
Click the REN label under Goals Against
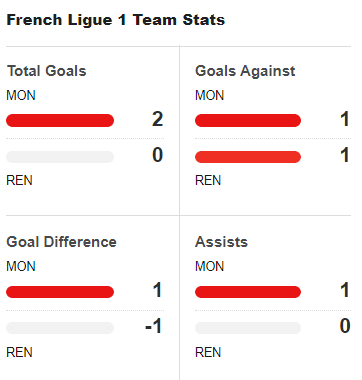pyautogui.click(x=208, y=181)
